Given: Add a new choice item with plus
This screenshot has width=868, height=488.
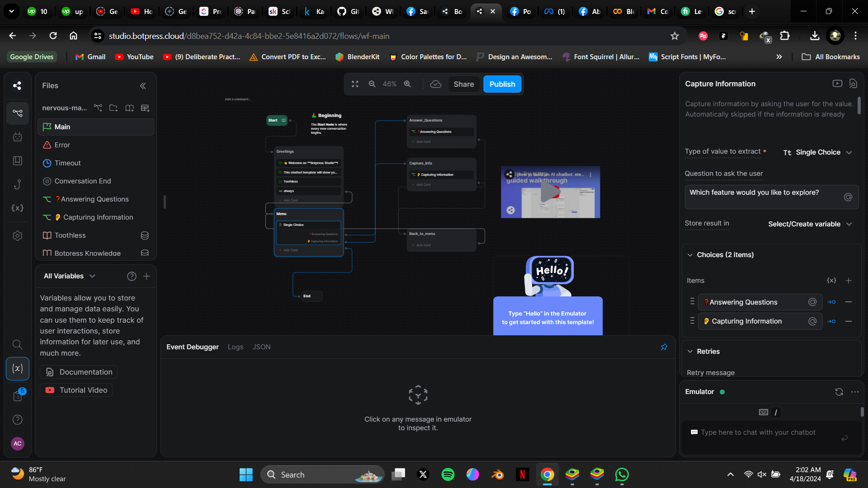Looking at the screenshot, I should pyautogui.click(x=849, y=281).
